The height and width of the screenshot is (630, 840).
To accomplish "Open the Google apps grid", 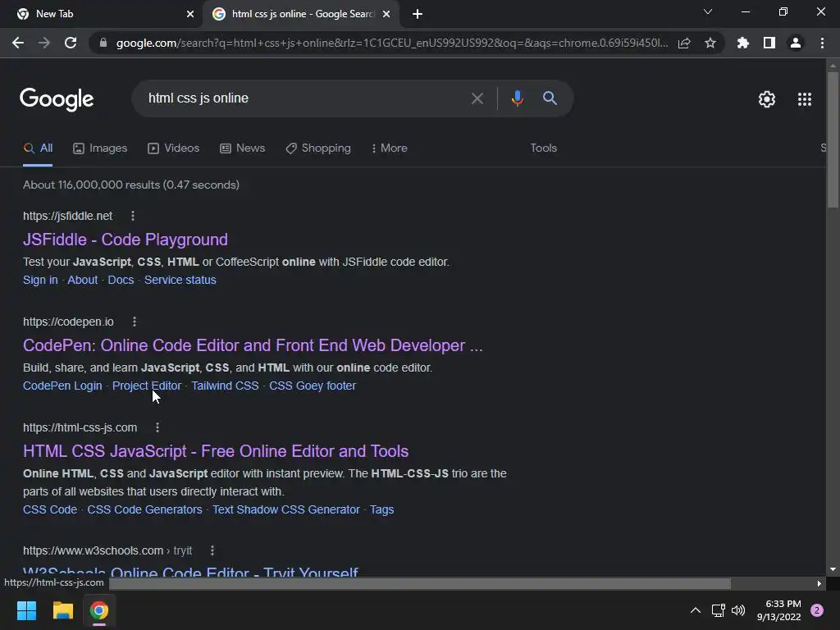I will pyautogui.click(x=805, y=99).
